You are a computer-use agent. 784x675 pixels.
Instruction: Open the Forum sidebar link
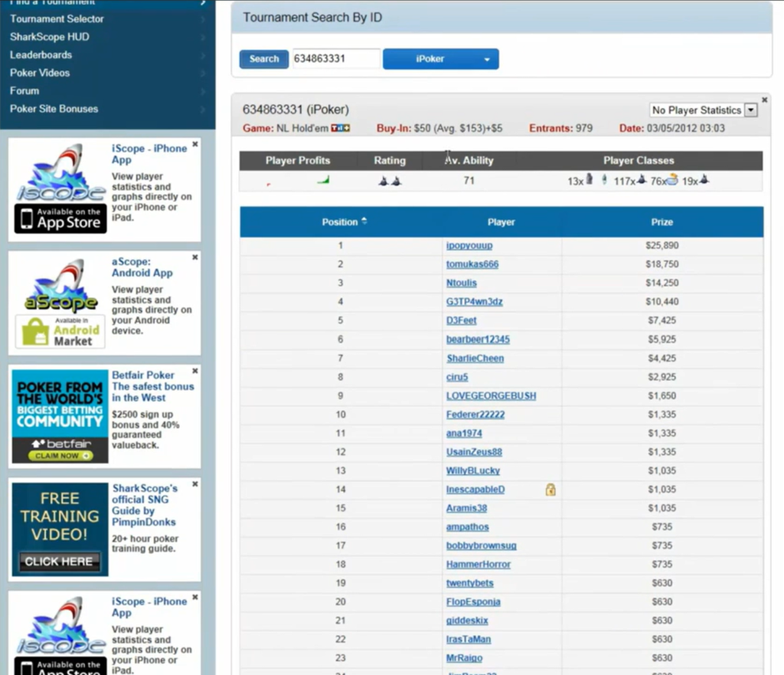[x=24, y=91]
